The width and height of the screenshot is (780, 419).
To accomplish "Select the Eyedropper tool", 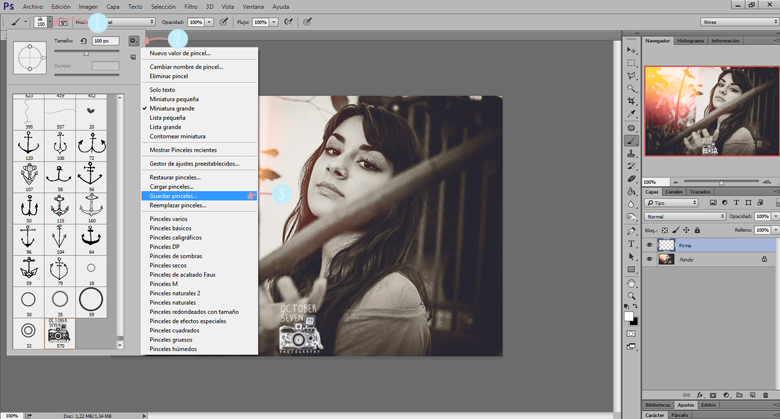I will 631,114.
